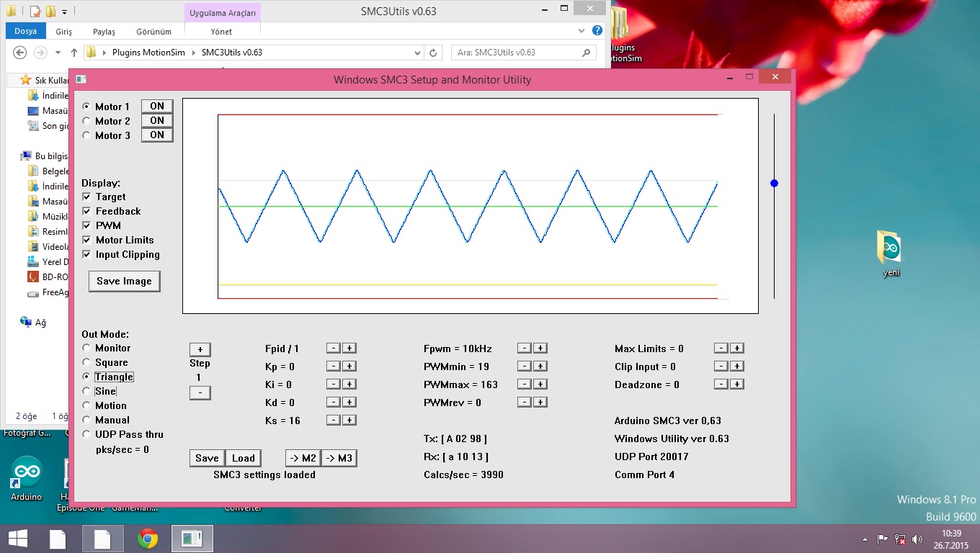The image size is (980, 553).
Task: Open the Dosya menu tab
Action: (x=25, y=32)
